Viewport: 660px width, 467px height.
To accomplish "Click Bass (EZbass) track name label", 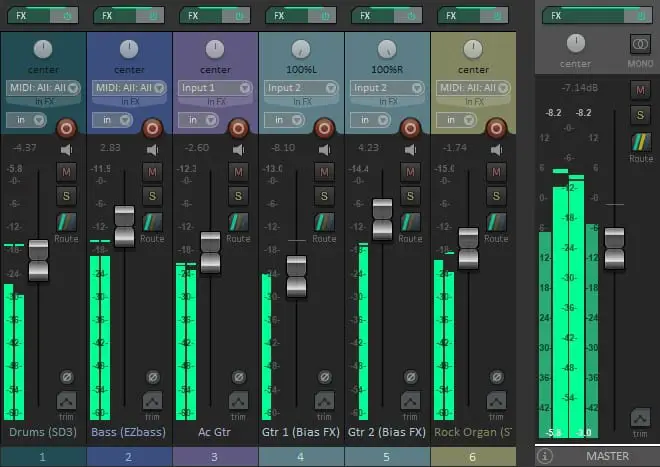I will [128, 432].
